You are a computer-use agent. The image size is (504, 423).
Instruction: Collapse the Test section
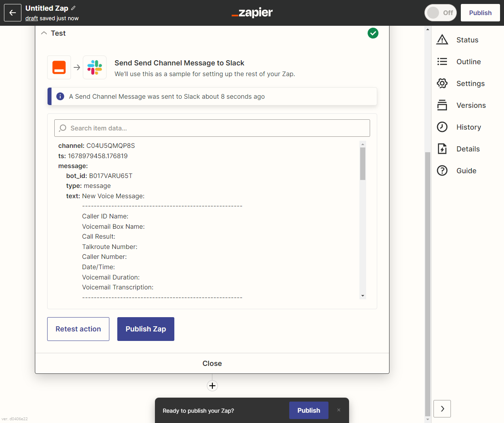(x=44, y=33)
